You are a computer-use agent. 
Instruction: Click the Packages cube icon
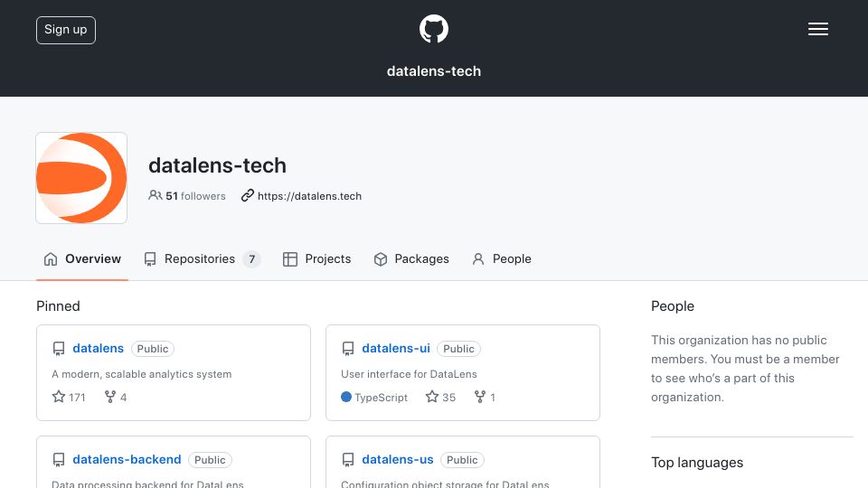(x=381, y=259)
